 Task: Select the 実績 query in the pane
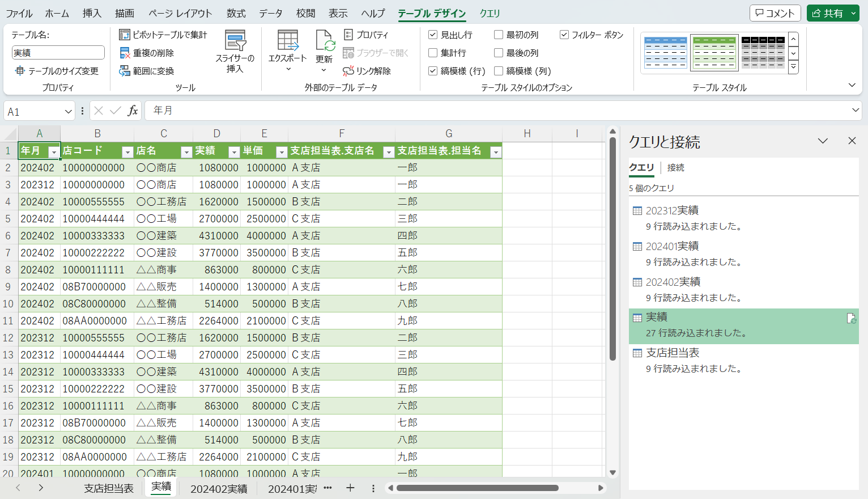pos(744,326)
